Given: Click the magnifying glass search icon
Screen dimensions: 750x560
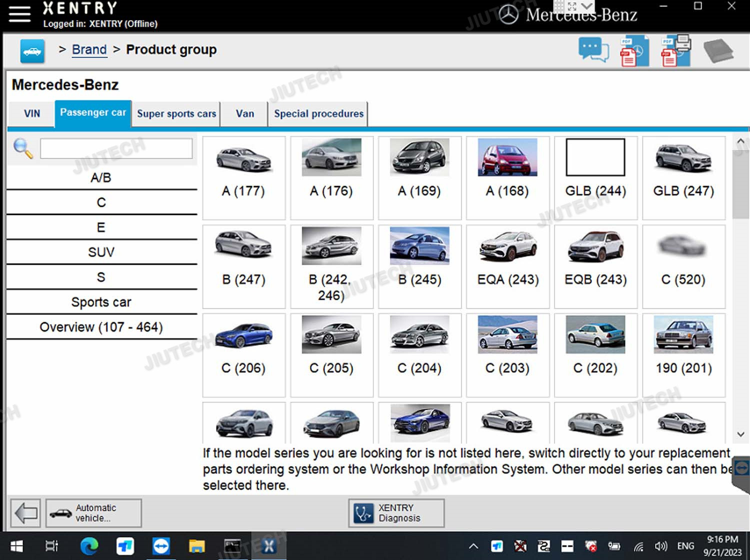Looking at the screenshot, I should [23, 148].
